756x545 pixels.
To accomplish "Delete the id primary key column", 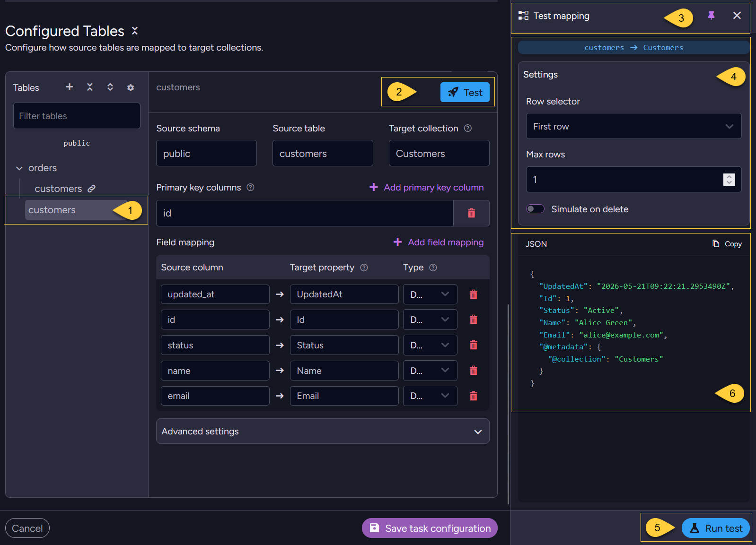I will tap(471, 213).
